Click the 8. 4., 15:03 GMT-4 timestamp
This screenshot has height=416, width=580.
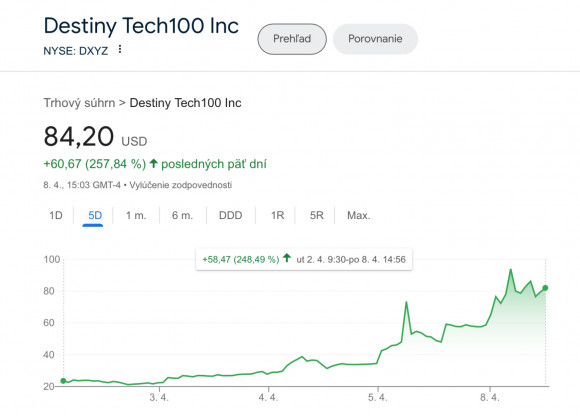pos(82,185)
